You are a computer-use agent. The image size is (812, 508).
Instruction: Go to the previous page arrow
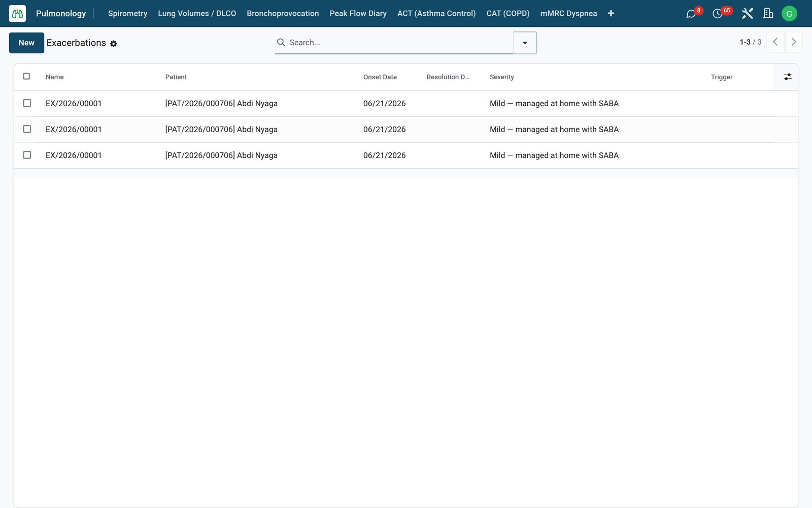click(x=775, y=42)
